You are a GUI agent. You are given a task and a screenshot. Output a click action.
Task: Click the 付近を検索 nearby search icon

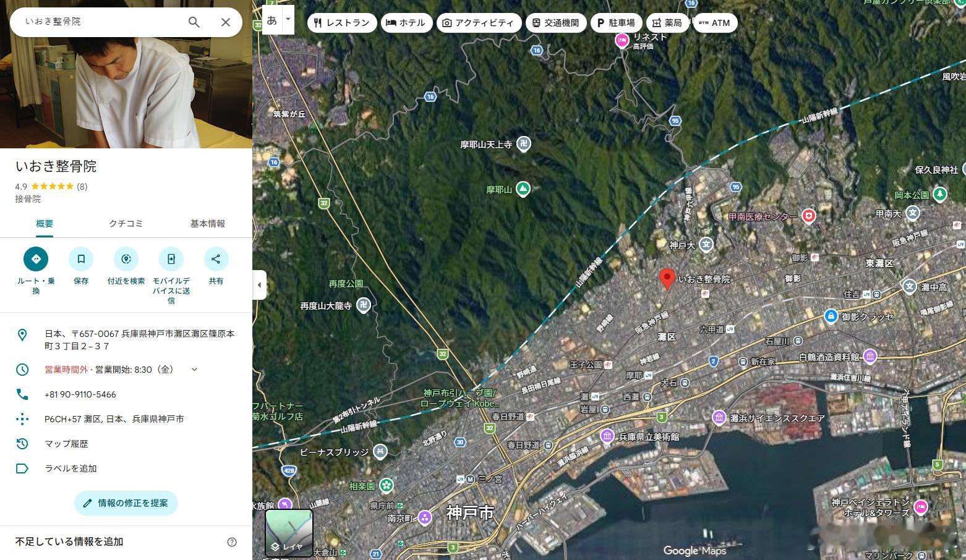[x=126, y=259]
